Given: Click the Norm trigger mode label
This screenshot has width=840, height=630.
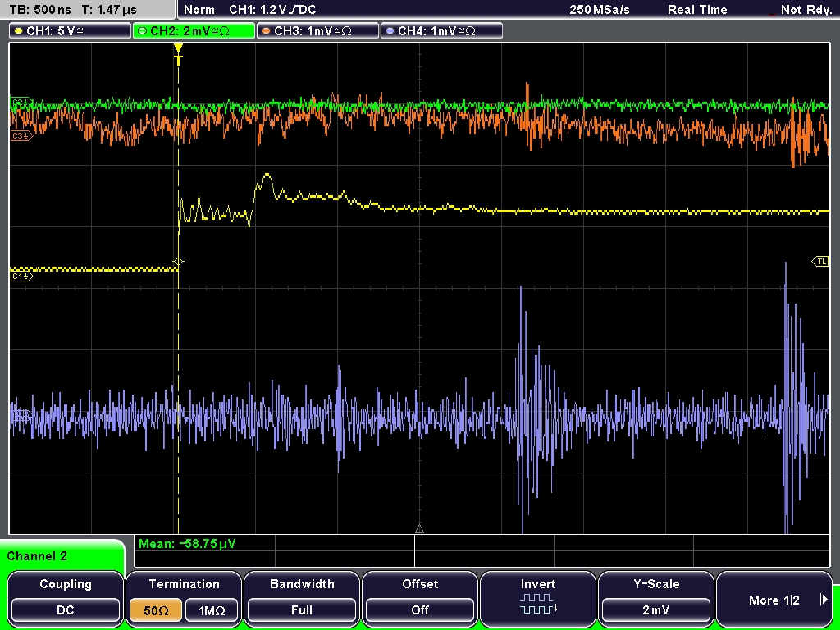Looking at the screenshot, I should point(199,10).
